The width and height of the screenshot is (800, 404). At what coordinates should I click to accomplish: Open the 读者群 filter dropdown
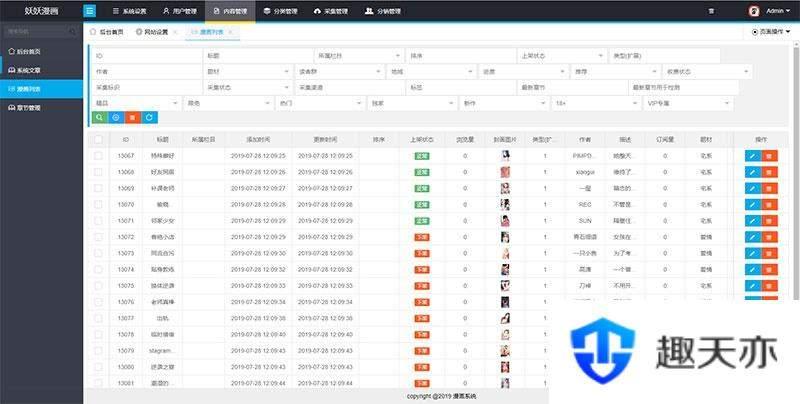tap(340, 72)
